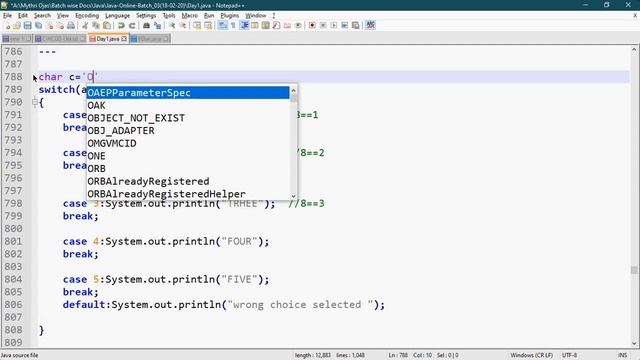Choose OAEPParameterSpec from autocomplete list
Viewport: 640px width, 360px height.
tap(188, 93)
